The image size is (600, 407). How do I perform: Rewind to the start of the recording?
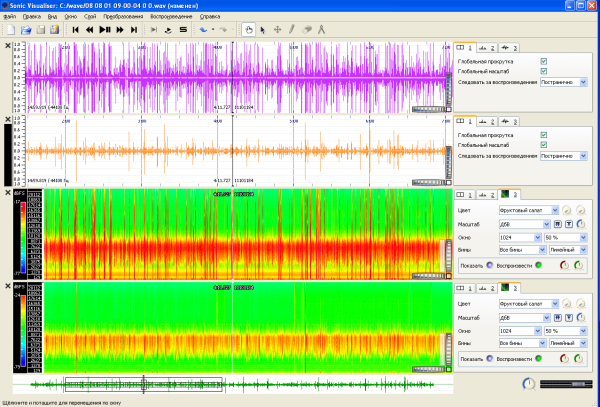75,29
